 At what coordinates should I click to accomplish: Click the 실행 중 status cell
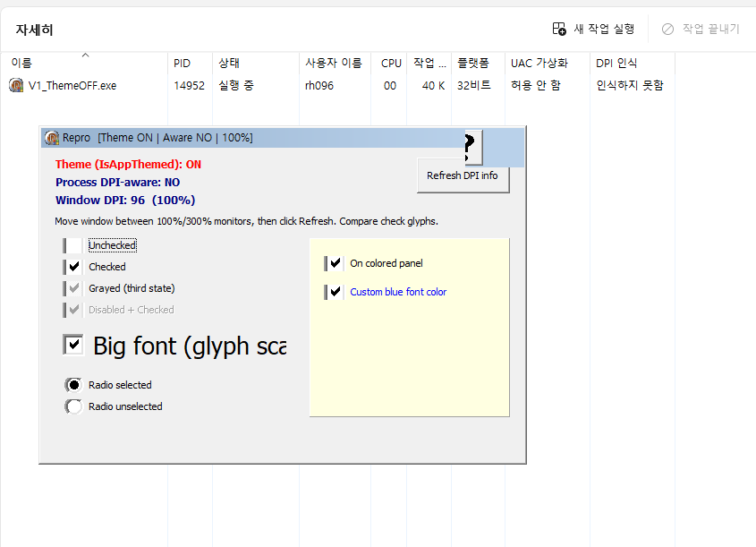[236, 86]
